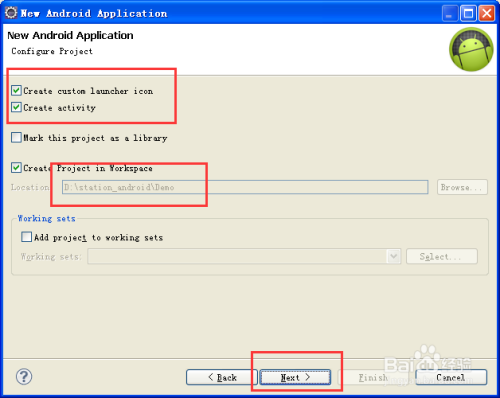
Task: Cancel the New Android Application wizard
Action: (x=451, y=377)
